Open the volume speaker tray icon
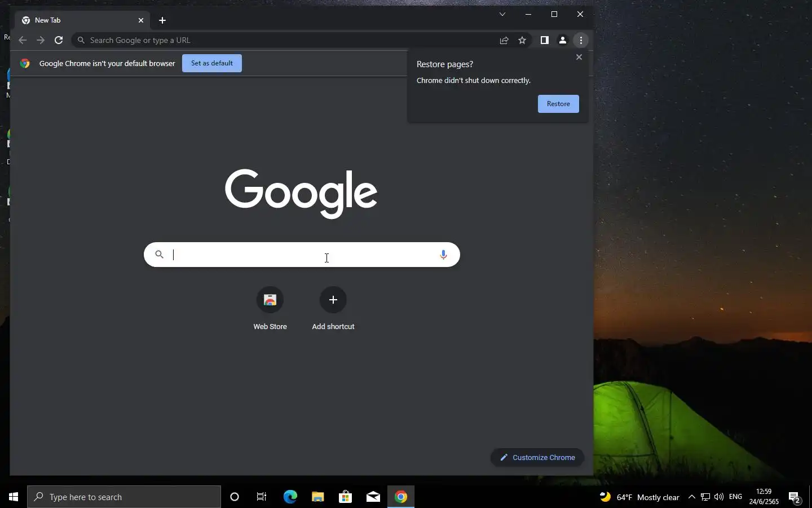The height and width of the screenshot is (508, 812). tap(718, 497)
